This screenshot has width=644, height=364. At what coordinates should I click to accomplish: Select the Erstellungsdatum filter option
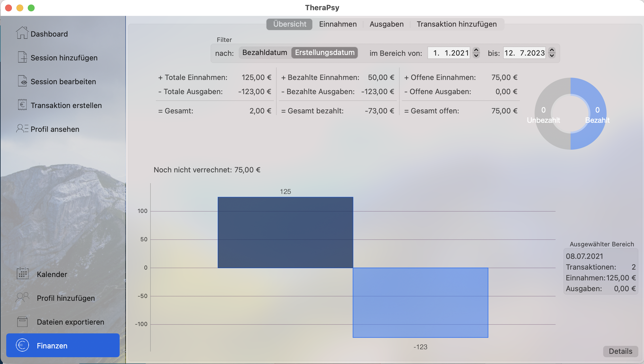325,53
